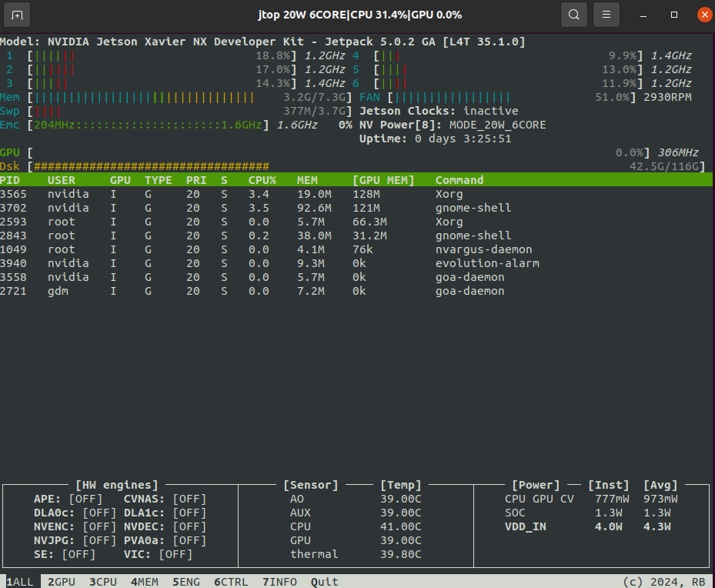Image resolution: width=715 pixels, height=588 pixels.
Task: Minimize the jtop terminal window
Action: [643, 15]
